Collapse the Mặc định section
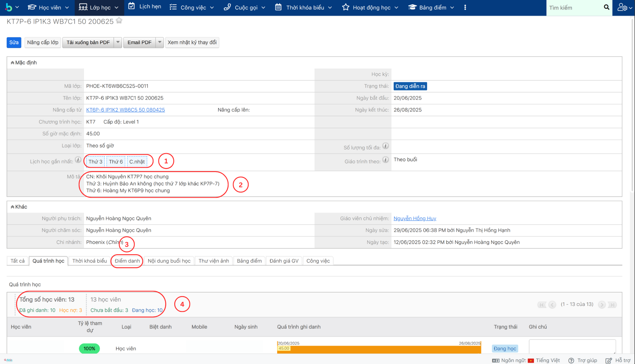The height and width of the screenshot is (364, 635). point(12,63)
